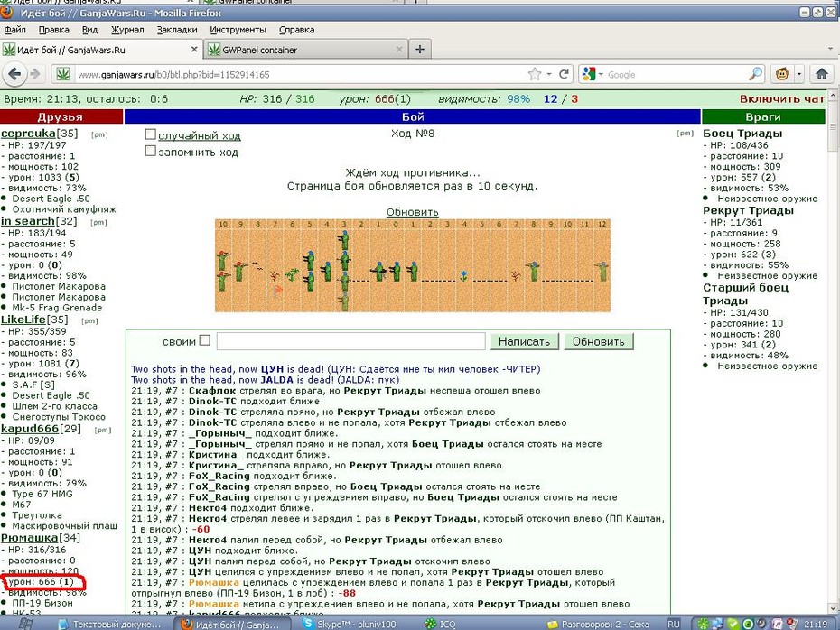
Task: Close the Идёт бой tab
Action: pos(194,50)
